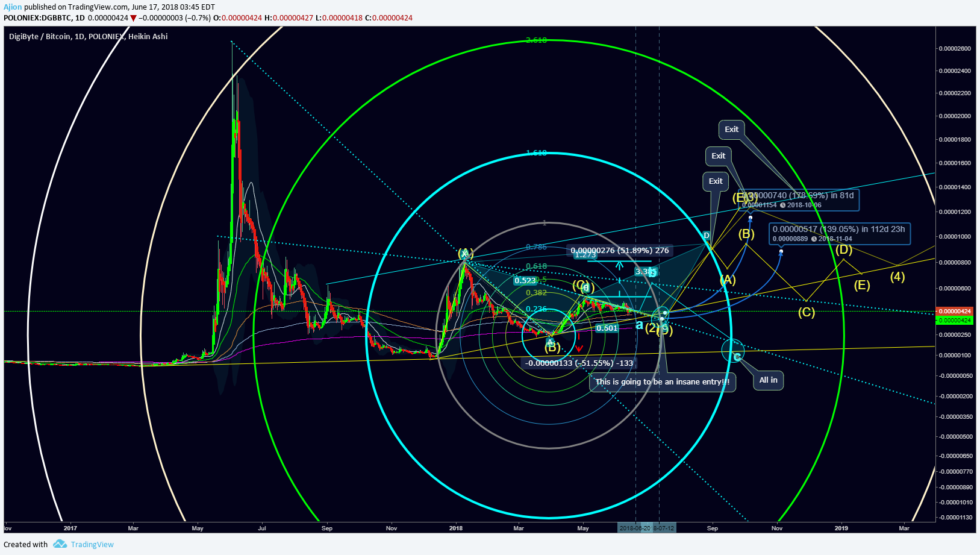The height and width of the screenshot is (555, 980).
Task: Click the -0.00000500 price axis value
Action: [955, 437]
